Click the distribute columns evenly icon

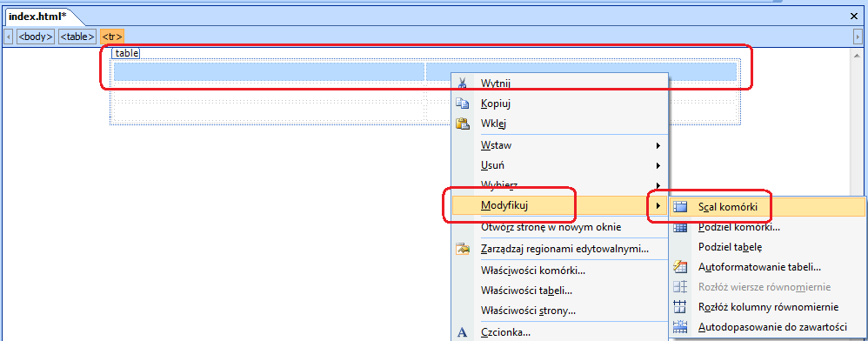click(680, 307)
